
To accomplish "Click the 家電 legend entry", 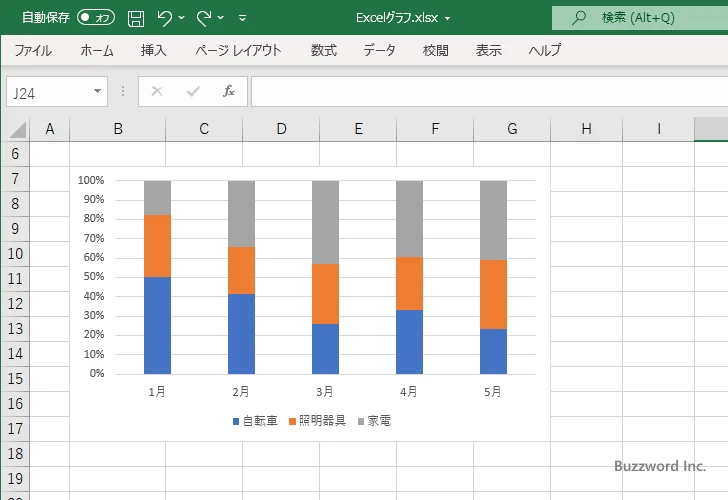I will (x=375, y=421).
